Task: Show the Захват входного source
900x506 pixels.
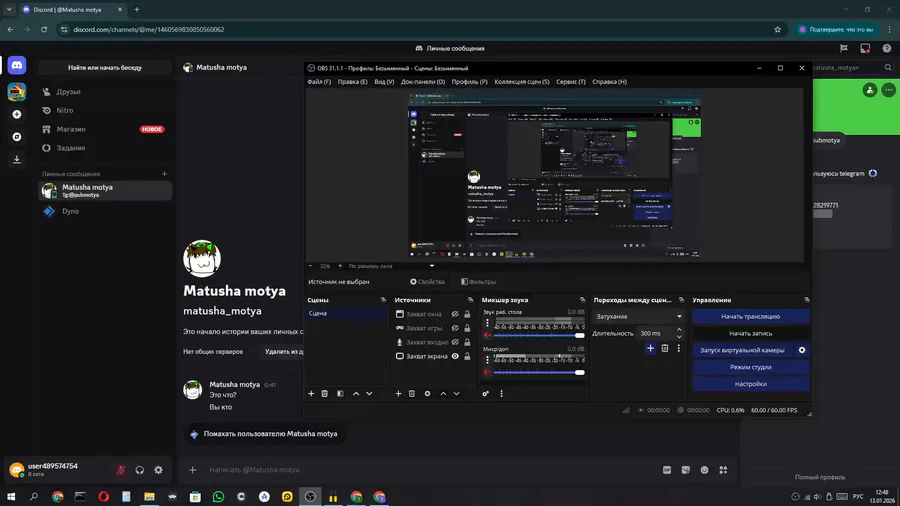Action: click(x=455, y=342)
